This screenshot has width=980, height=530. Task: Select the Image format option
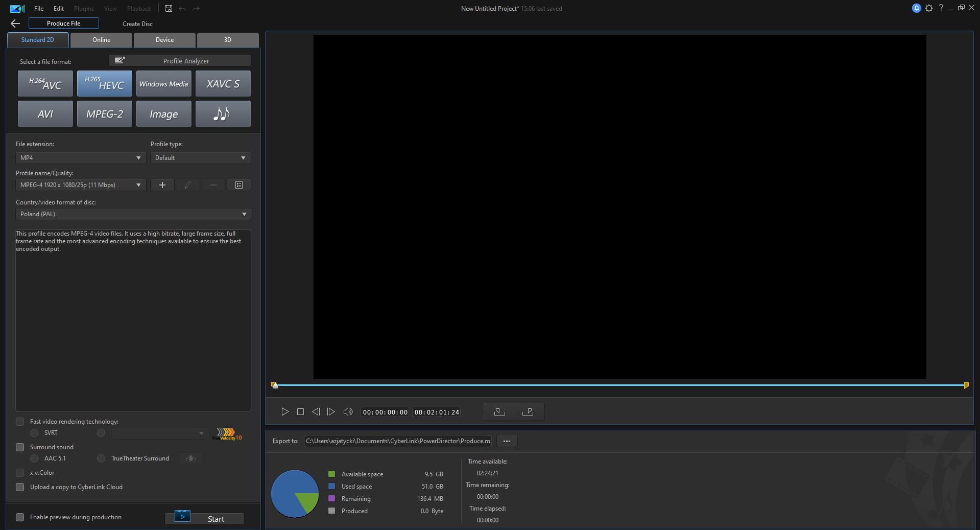(164, 113)
